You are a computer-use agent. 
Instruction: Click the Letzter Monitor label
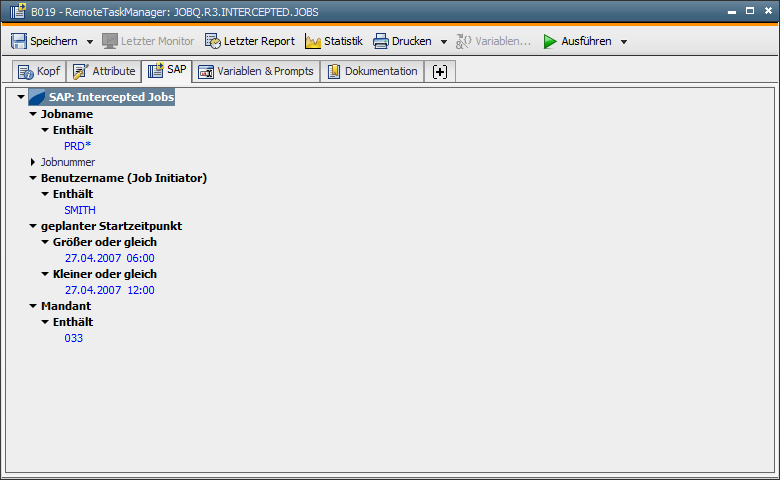[x=157, y=41]
